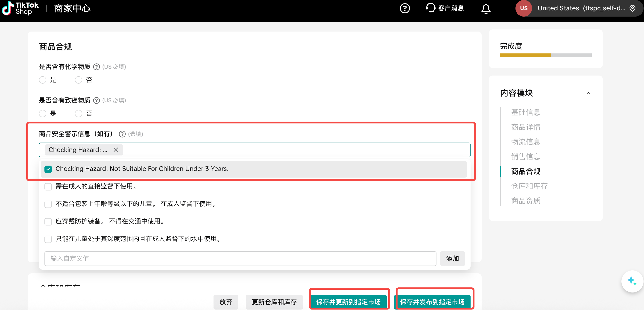
Task: Click the 保存并发布到指定市场 button
Action: pyautogui.click(x=432, y=302)
